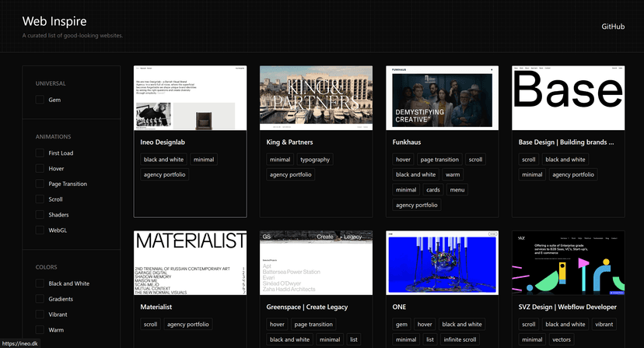Open the Funkhaus preview image

(443, 98)
